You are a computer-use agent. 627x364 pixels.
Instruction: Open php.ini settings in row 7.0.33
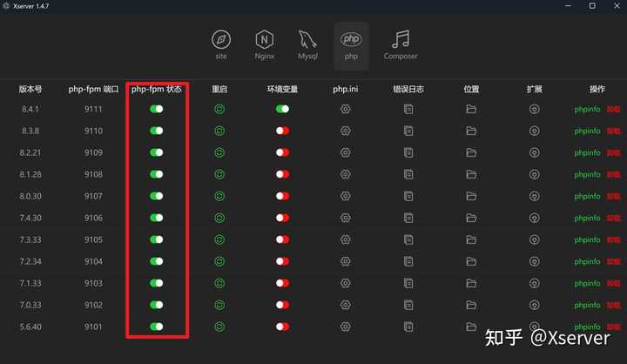click(x=346, y=305)
